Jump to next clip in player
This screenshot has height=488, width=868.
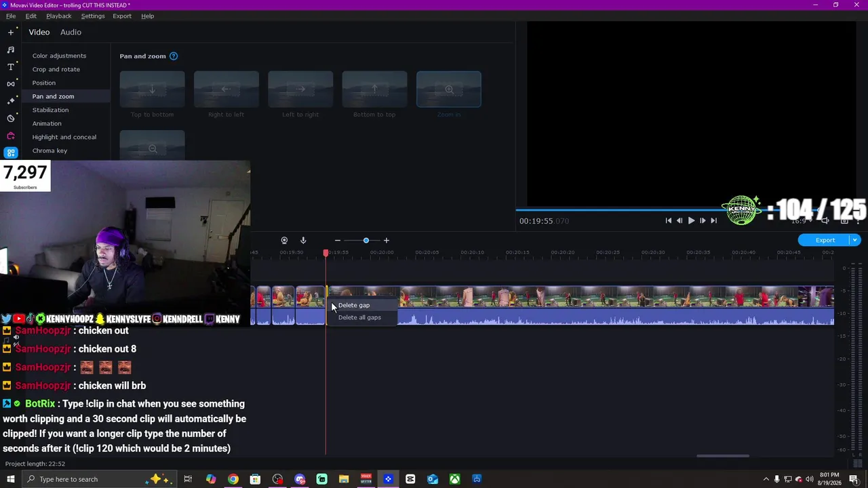point(713,220)
